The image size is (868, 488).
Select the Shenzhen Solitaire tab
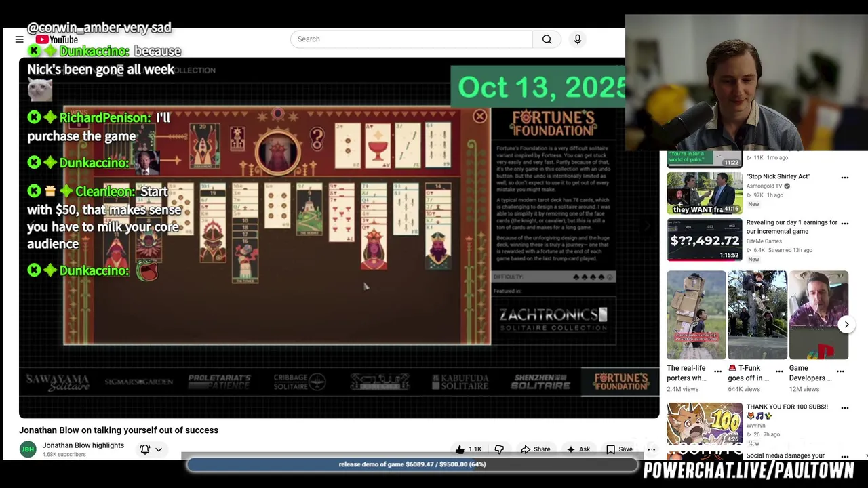[540, 382]
